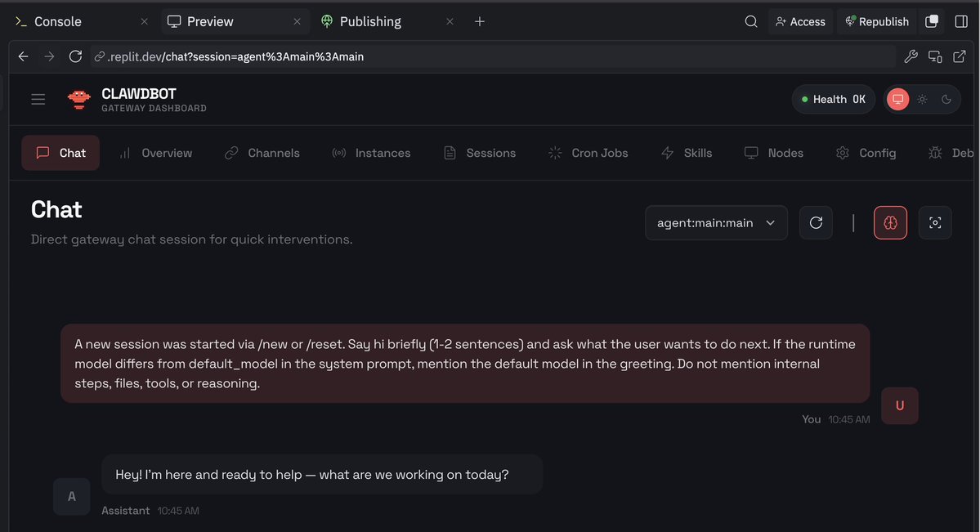Add a new tab with plus icon
This screenshot has width=980, height=532.
tap(480, 21)
